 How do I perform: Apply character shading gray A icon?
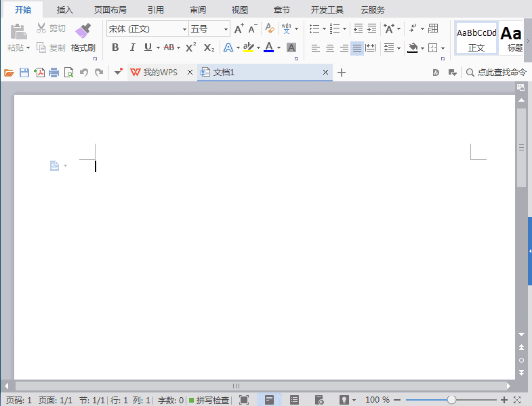(291, 47)
